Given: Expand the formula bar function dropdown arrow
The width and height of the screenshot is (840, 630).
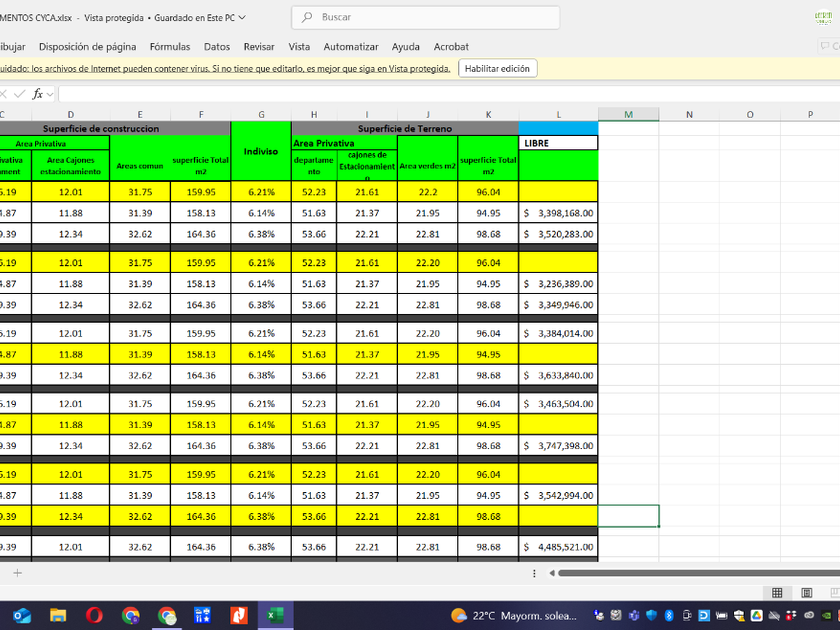Looking at the screenshot, I should (x=50, y=94).
